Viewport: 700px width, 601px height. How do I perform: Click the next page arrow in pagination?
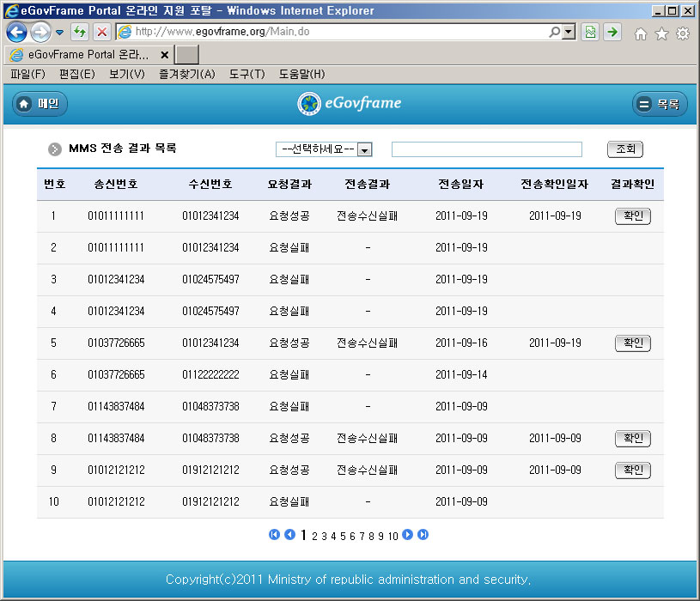(x=408, y=535)
